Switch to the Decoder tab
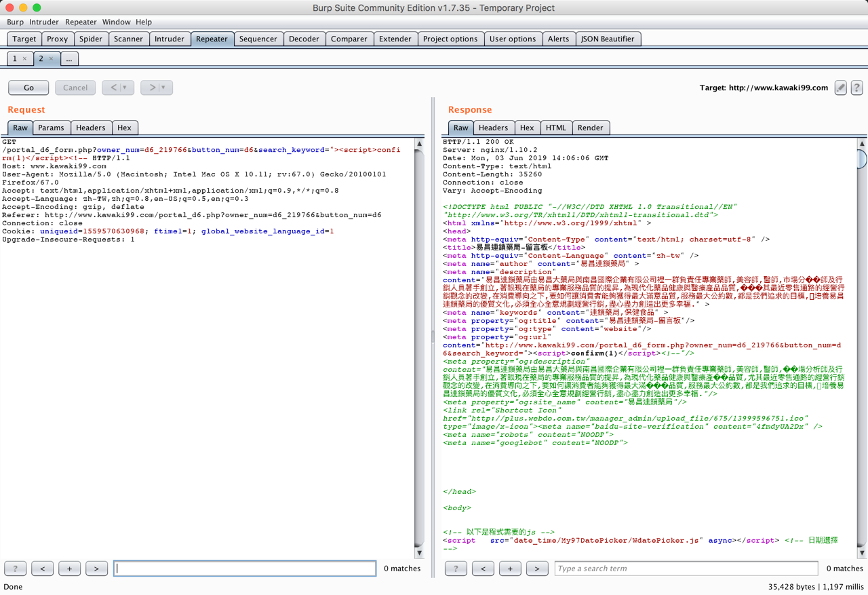Screen dimensions: 868x595 [304, 39]
